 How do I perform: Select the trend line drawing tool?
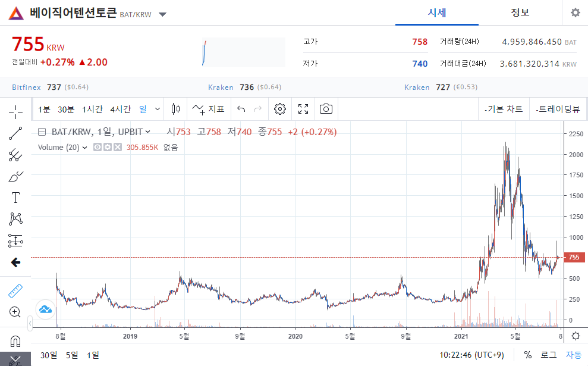[x=15, y=133]
